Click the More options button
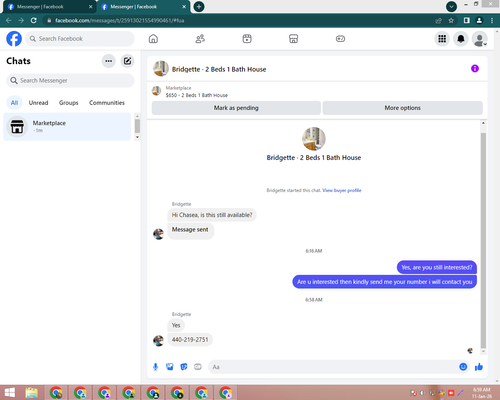The image size is (500, 400). (402, 108)
